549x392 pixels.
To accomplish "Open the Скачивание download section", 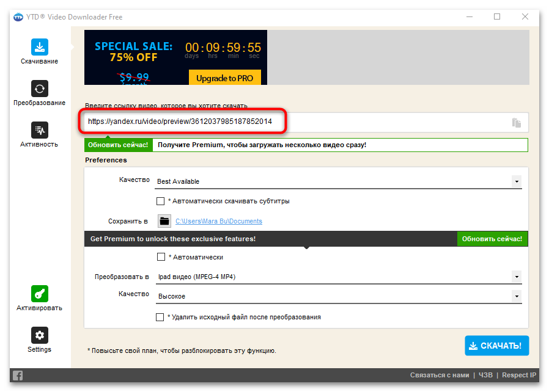I will [39, 51].
